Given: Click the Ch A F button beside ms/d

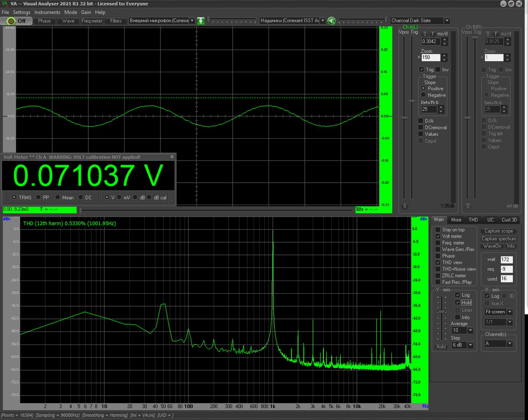Looking at the screenshot, I should (433, 34).
